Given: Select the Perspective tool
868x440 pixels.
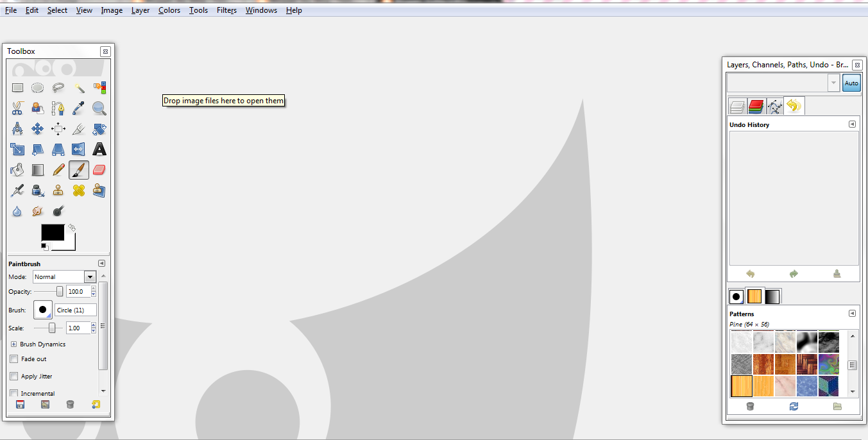Looking at the screenshot, I should pos(58,149).
